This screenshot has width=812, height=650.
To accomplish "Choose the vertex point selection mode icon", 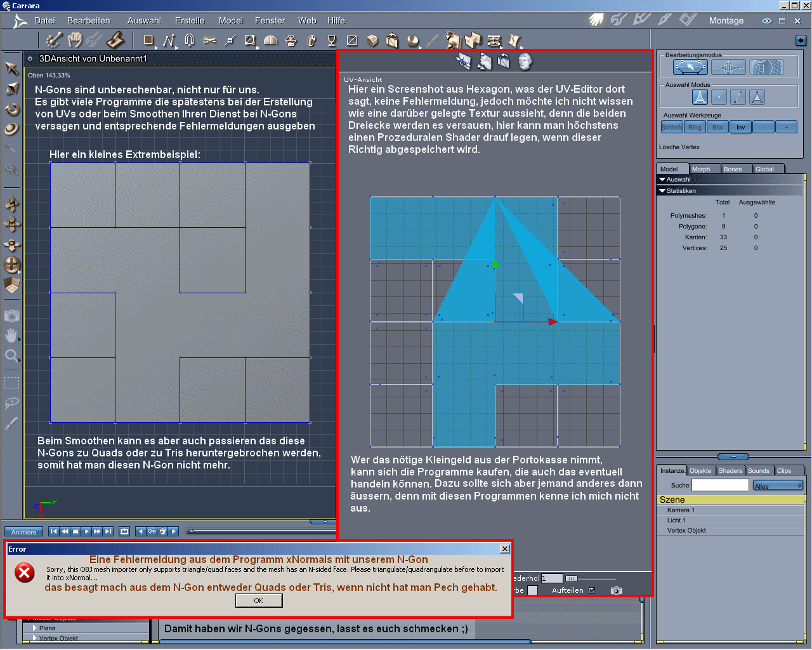I will click(719, 97).
